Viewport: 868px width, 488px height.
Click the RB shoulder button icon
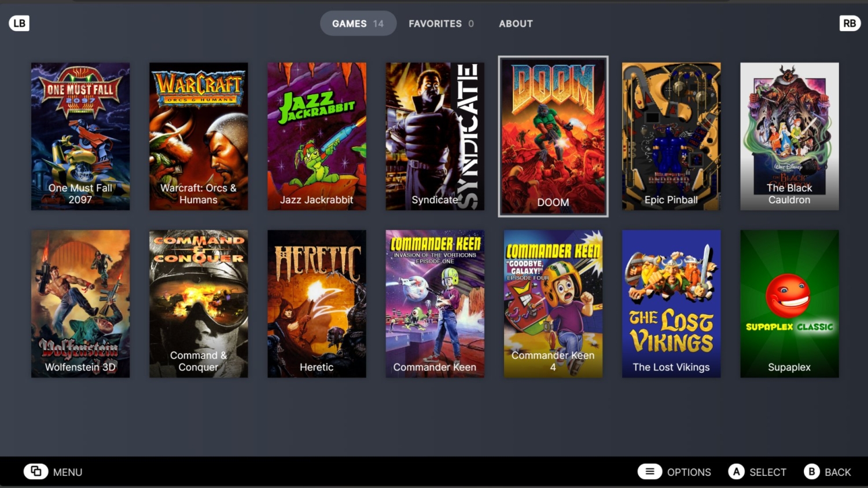point(849,23)
